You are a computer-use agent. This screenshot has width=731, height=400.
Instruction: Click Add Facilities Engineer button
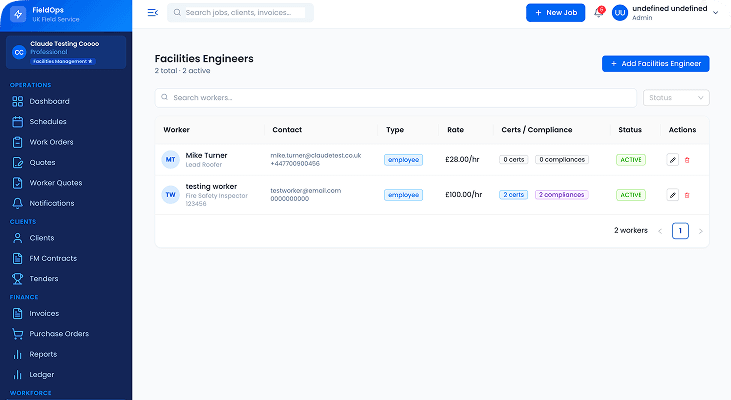coord(655,64)
